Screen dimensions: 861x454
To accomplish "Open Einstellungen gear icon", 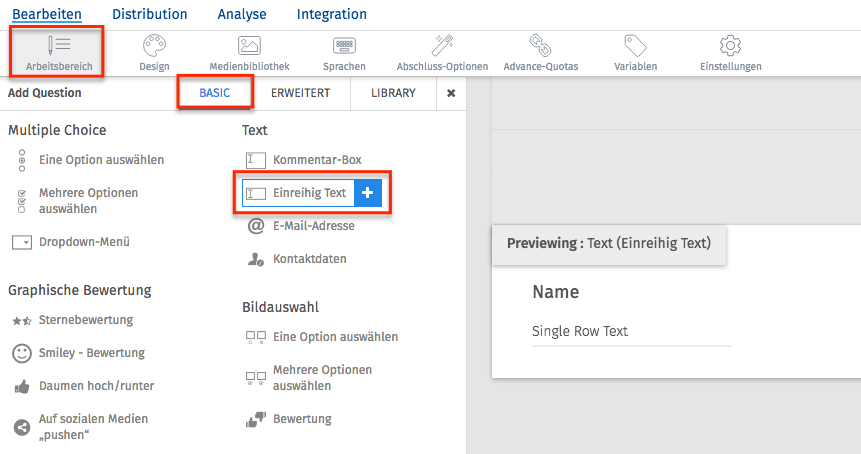I will [x=730, y=46].
